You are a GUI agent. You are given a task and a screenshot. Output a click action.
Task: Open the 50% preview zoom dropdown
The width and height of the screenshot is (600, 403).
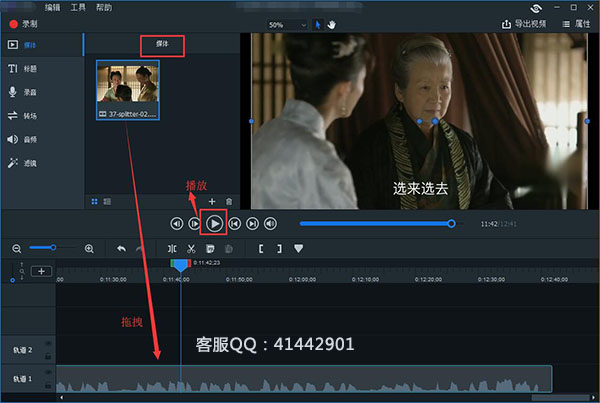(x=287, y=25)
